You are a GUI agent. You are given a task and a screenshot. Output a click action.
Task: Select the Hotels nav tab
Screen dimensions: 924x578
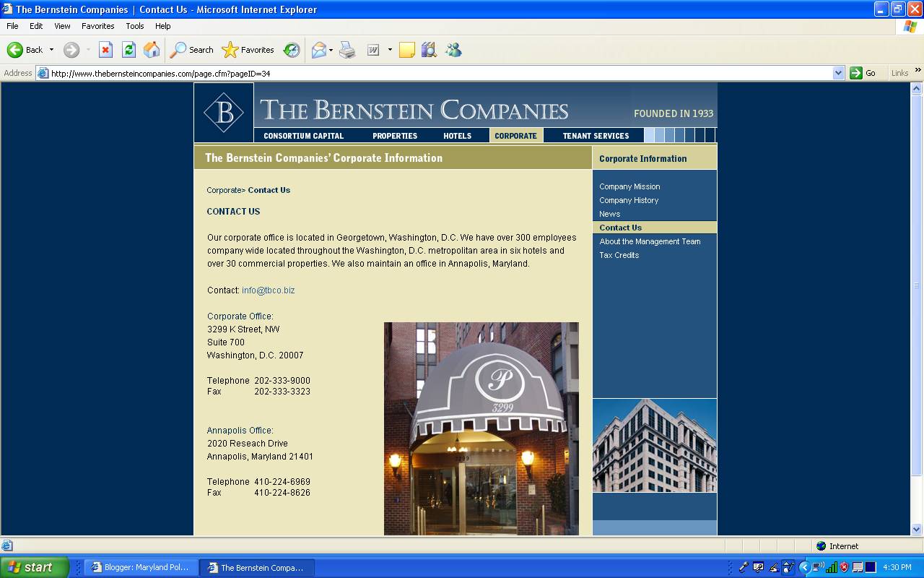[457, 136]
